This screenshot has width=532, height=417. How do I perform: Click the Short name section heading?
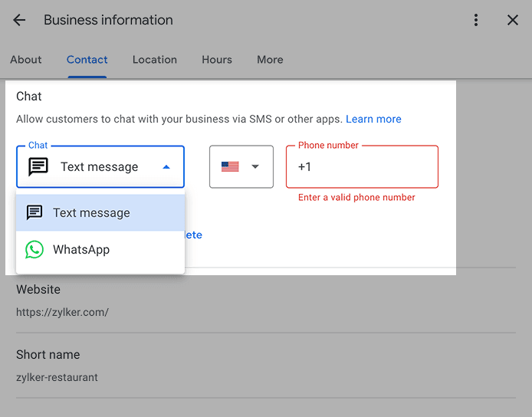tap(48, 355)
